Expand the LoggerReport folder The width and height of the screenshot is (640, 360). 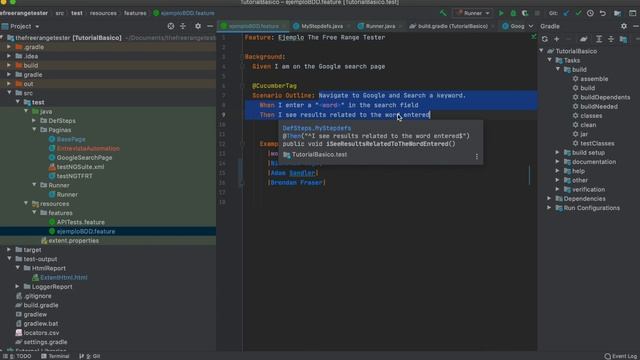click(x=18, y=287)
